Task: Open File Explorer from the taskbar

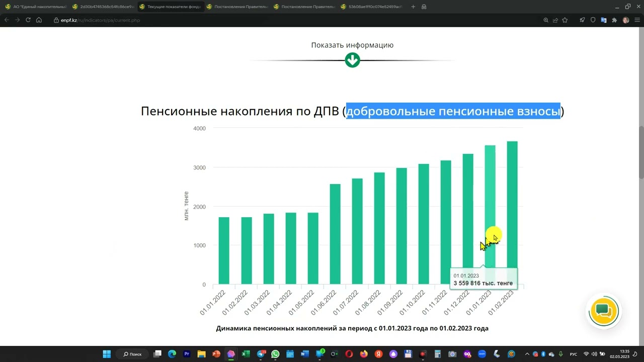Action: point(201,354)
